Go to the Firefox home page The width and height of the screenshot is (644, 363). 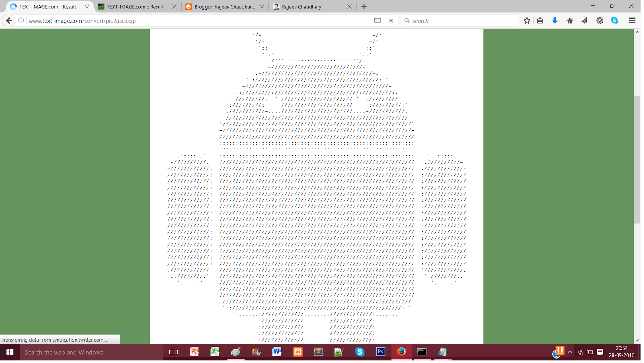(570, 21)
